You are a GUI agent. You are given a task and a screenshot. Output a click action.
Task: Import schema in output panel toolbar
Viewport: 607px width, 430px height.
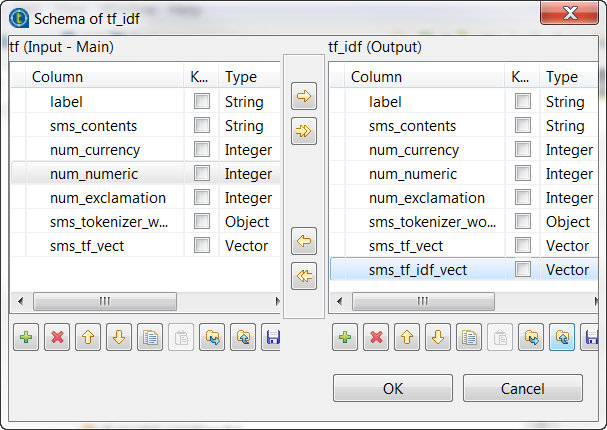[x=529, y=338]
